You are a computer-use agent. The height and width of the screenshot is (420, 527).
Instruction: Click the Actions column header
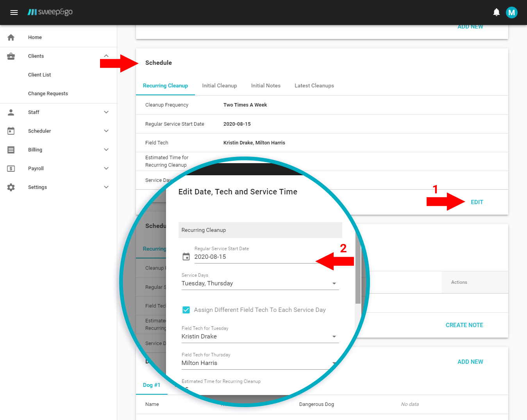pos(459,282)
